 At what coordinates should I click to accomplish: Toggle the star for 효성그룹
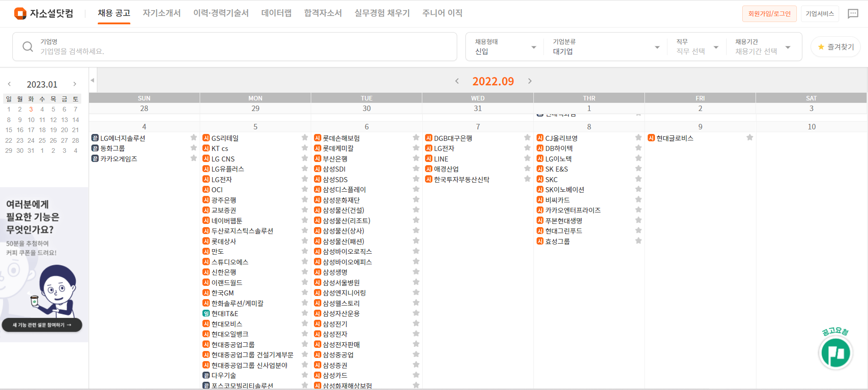pyautogui.click(x=638, y=240)
